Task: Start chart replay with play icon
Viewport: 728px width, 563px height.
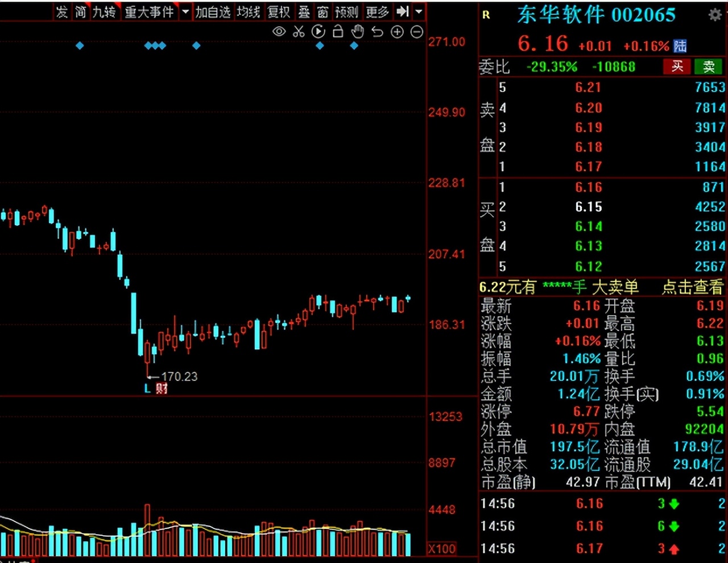Action: tap(318, 32)
